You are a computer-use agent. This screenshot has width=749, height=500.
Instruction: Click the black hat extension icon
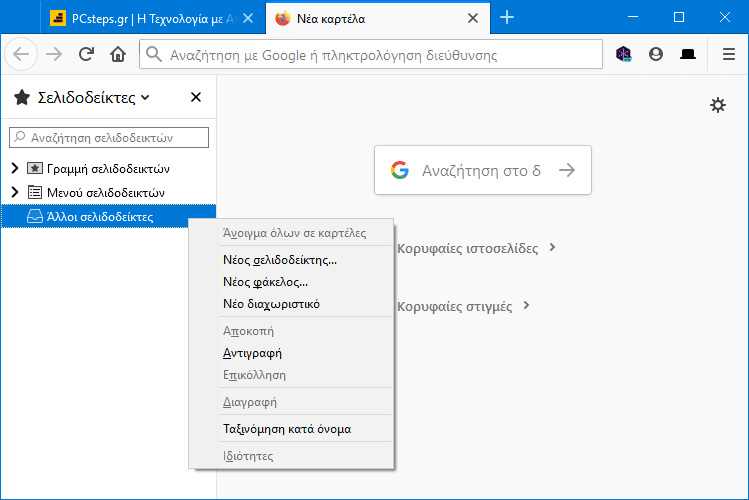(688, 54)
